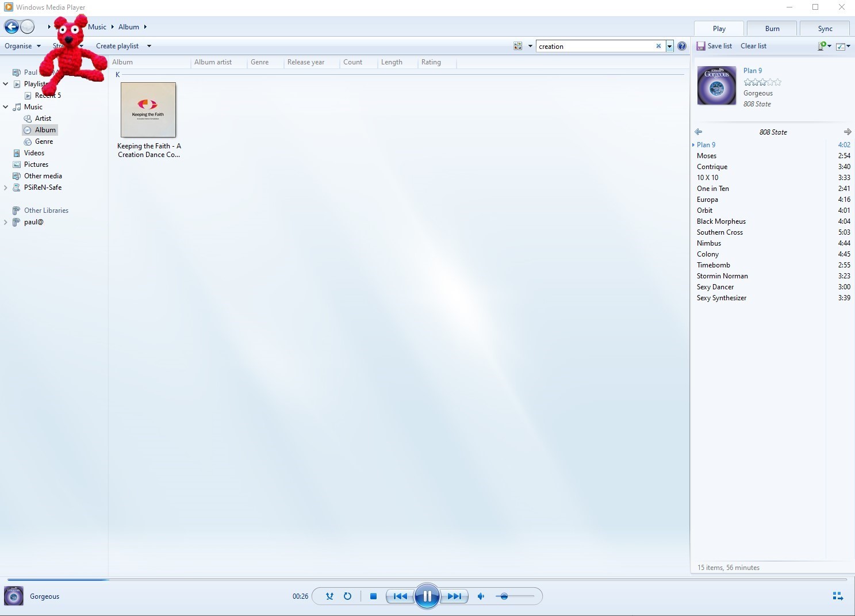The width and height of the screenshot is (855, 616).
Task: Open the Organise dropdown menu
Action: 22,46
